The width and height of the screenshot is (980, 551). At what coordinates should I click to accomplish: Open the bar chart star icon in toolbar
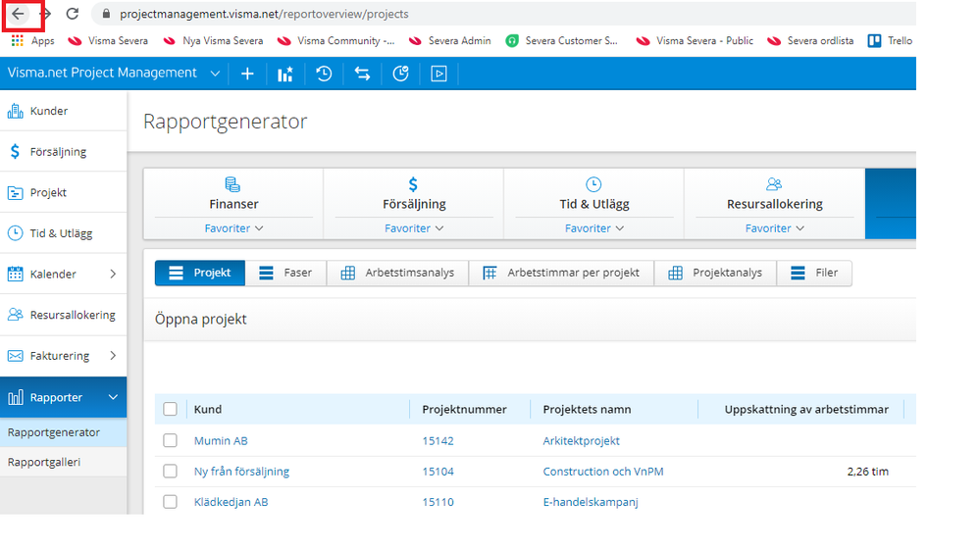[x=285, y=74]
